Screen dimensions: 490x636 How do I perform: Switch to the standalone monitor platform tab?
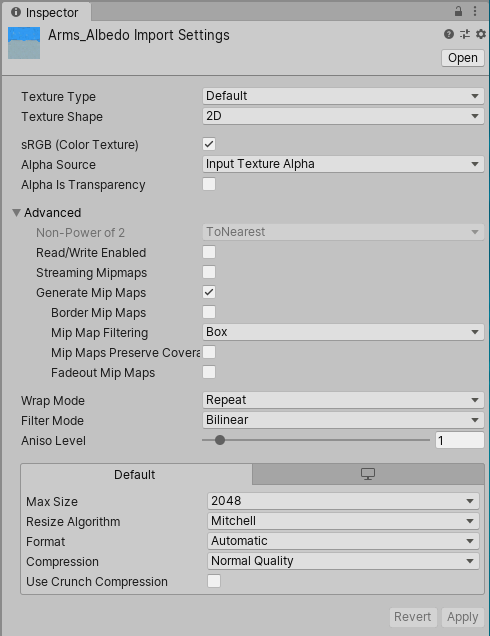tap(368, 474)
